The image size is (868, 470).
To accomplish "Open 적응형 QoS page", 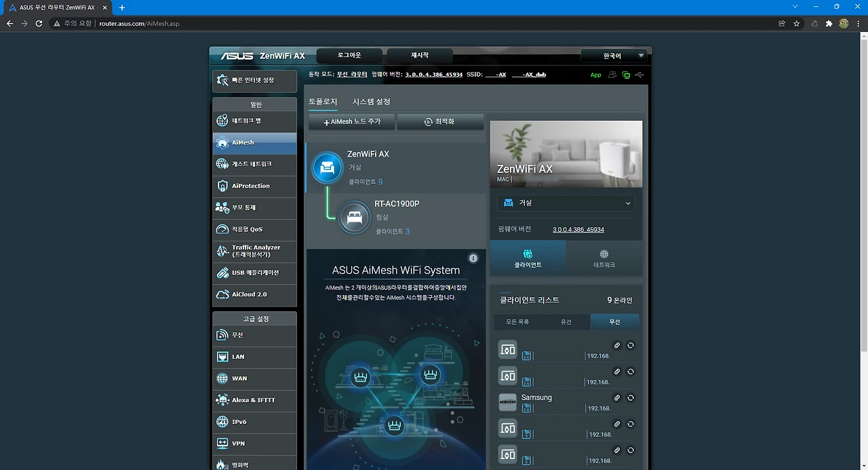I will pos(254,229).
